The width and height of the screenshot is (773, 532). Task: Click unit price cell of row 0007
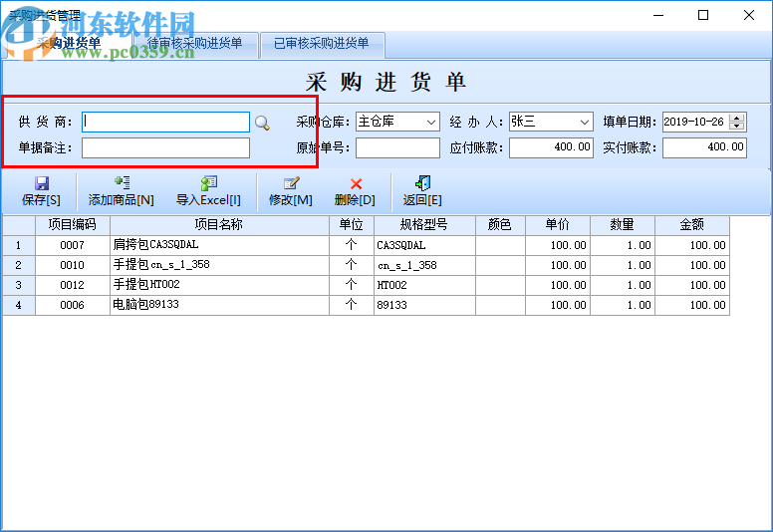click(558, 245)
